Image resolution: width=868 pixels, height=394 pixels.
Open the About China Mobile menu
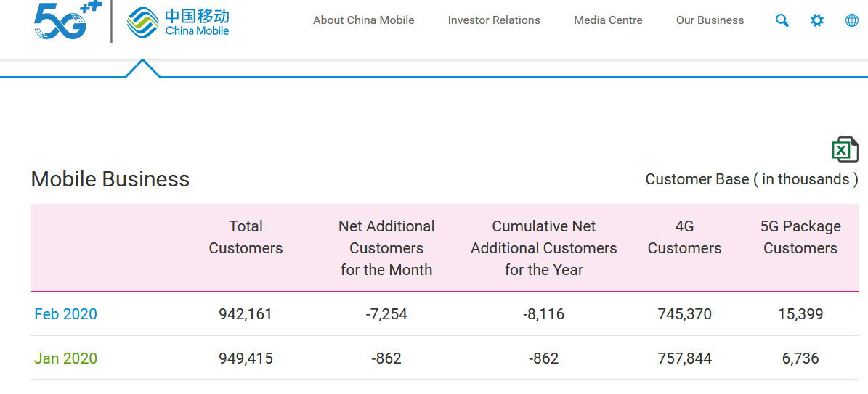(363, 20)
